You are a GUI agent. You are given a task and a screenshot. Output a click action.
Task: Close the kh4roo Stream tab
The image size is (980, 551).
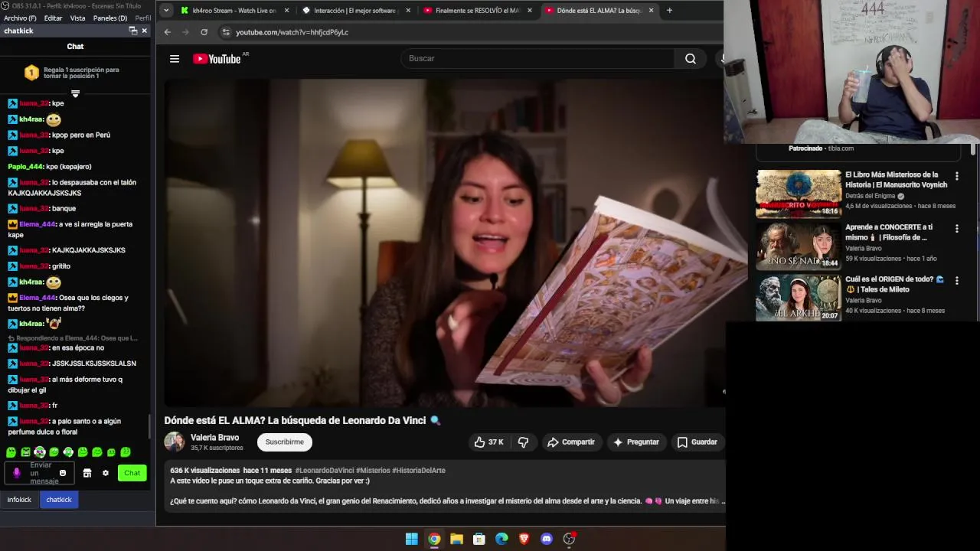coord(287,11)
